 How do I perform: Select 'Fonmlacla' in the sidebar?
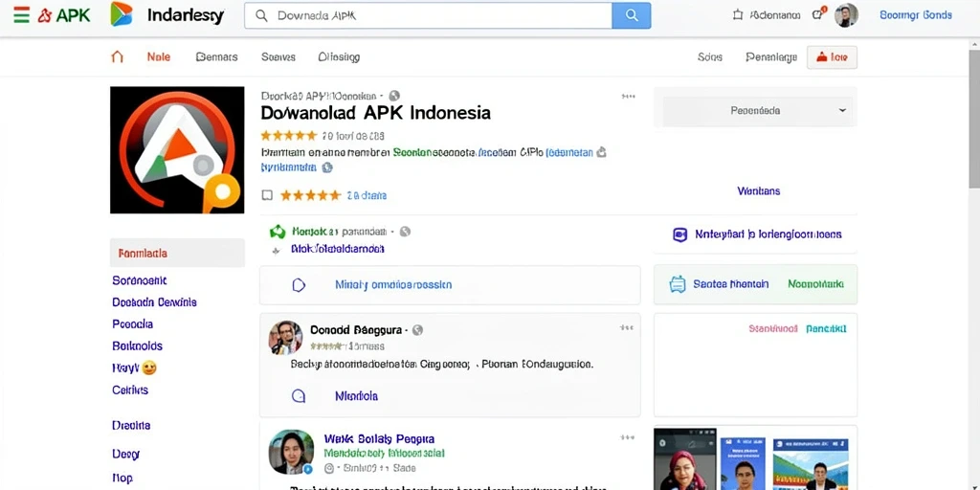click(177, 253)
